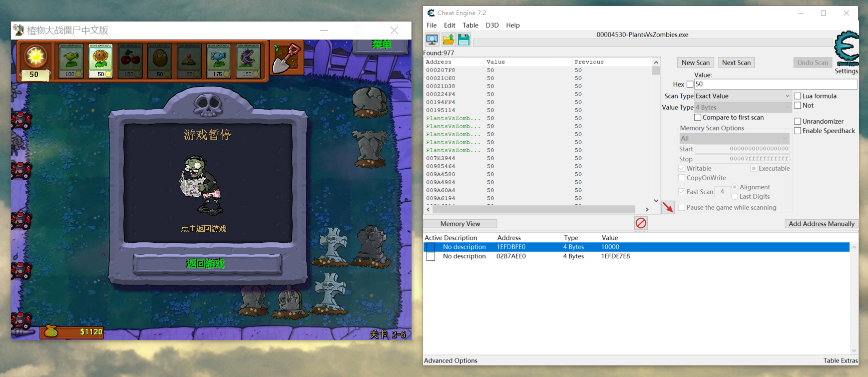The height and width of the screenshot is (377, 868).
Task: Open the D3D menu
Action: tap(492, 25)
